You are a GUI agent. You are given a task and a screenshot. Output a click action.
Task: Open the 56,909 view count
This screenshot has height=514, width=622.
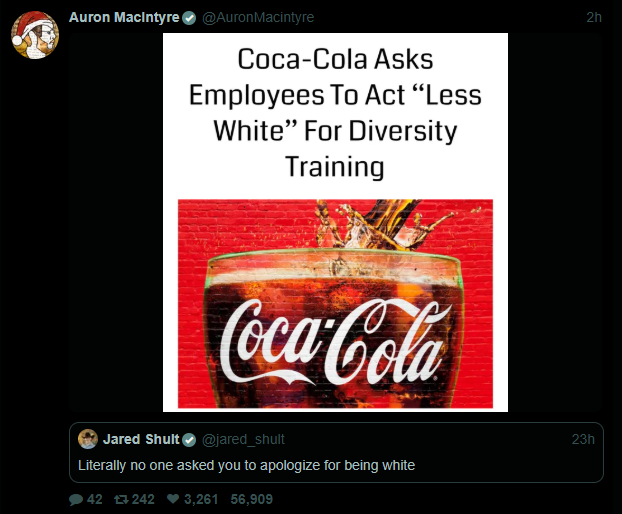coord(251,499)
